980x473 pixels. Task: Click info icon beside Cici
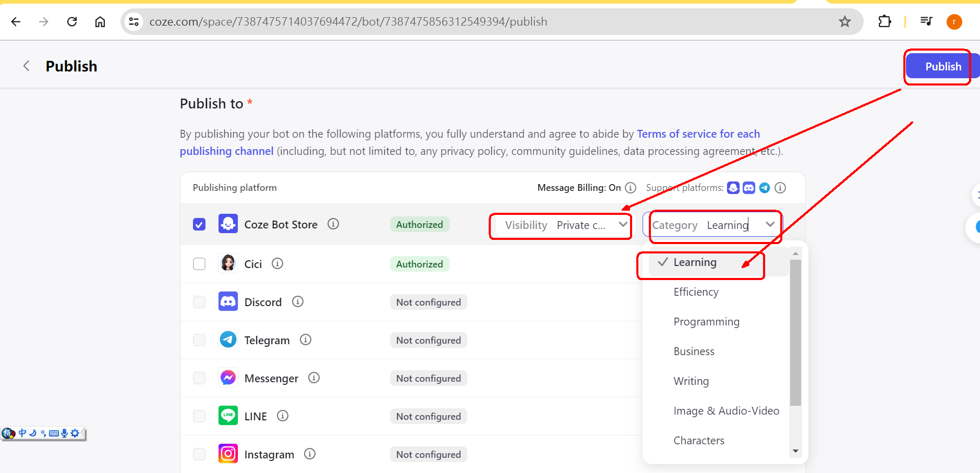pos(277,263)
